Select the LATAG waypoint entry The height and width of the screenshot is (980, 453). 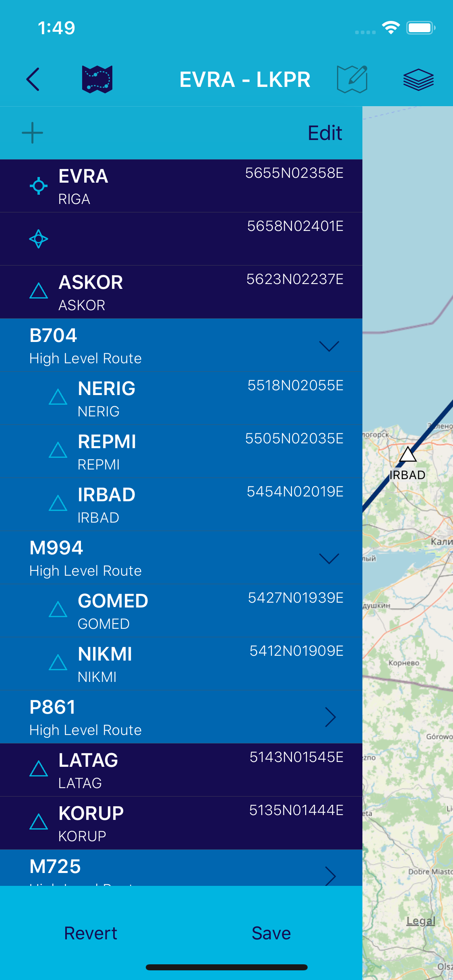[181, 770]
